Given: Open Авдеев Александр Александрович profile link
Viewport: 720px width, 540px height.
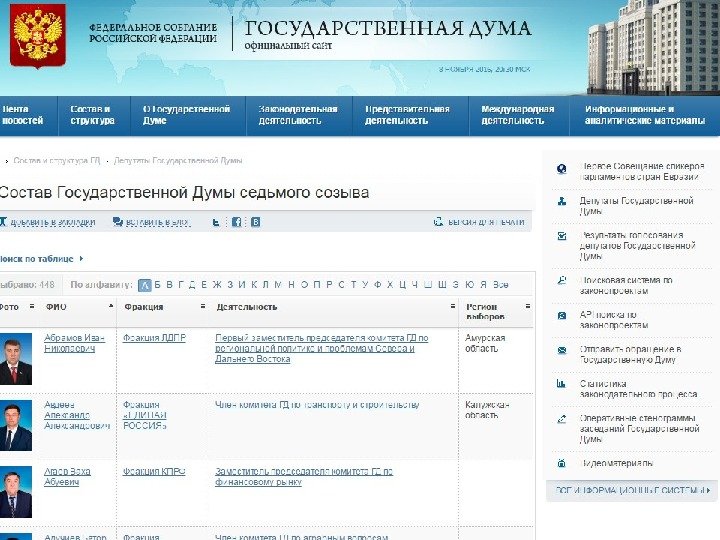Looking at the screenshot, I should coord(77,415).
